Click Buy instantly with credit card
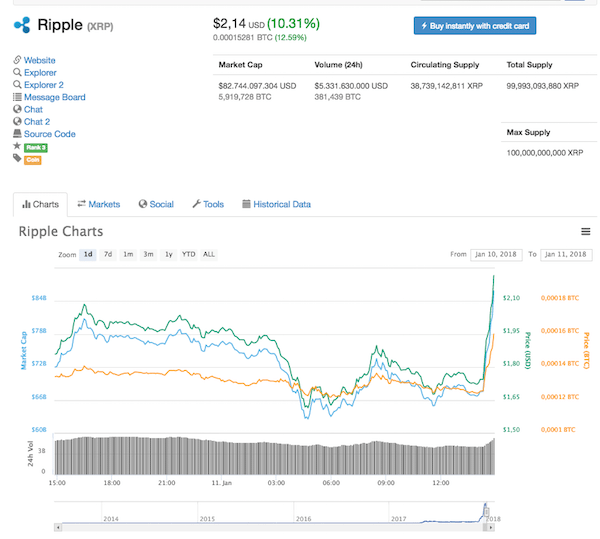 (475, 26)
